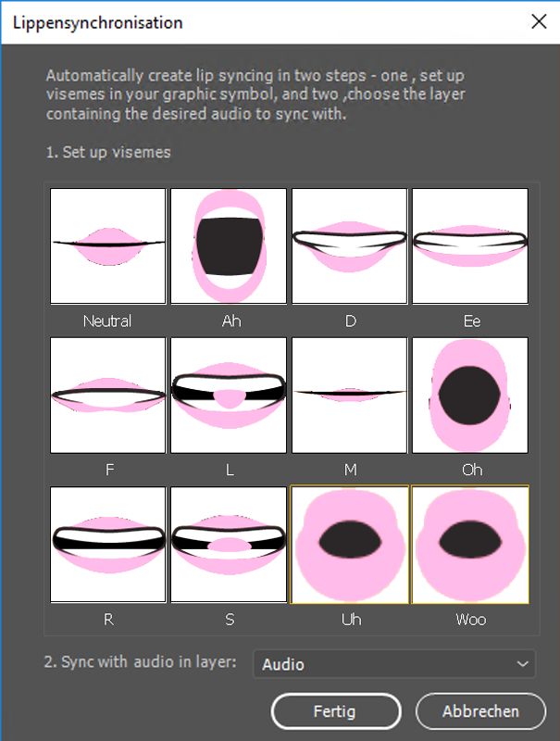Select the Neutral viseme thumbnail
Viewport: 560px width, 741px height.
pos(108,245)
